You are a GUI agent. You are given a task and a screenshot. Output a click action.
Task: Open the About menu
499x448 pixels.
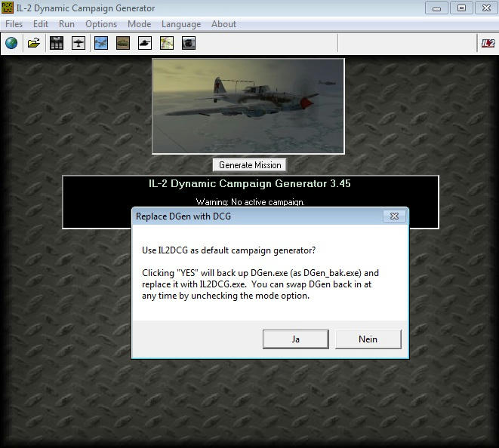pyautogui.click(x=223, y=24)
